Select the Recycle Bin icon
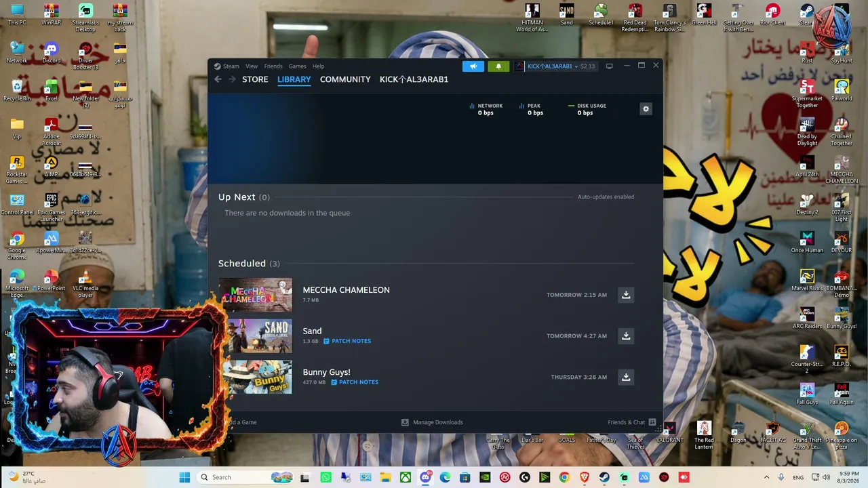 click(17, 91)
